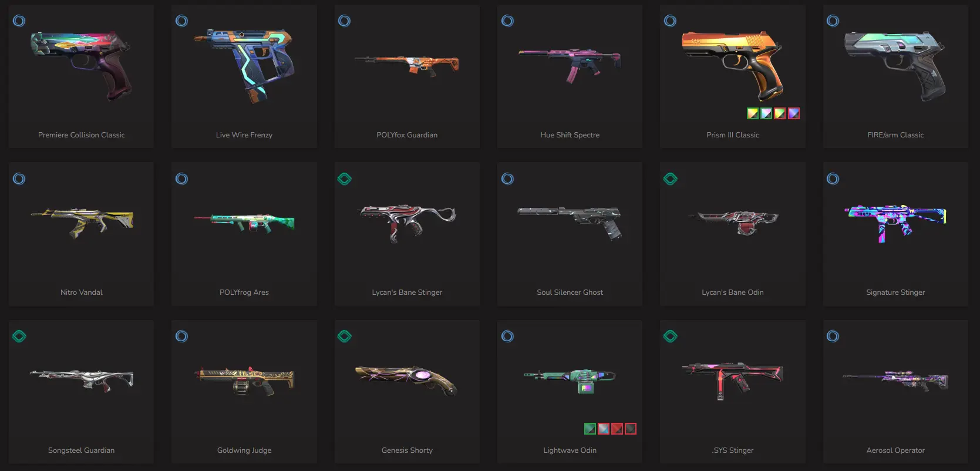Select the green Lightwave Odin variant swatch
This screenshot has width=980, height=471.
(x=590, y=429)
